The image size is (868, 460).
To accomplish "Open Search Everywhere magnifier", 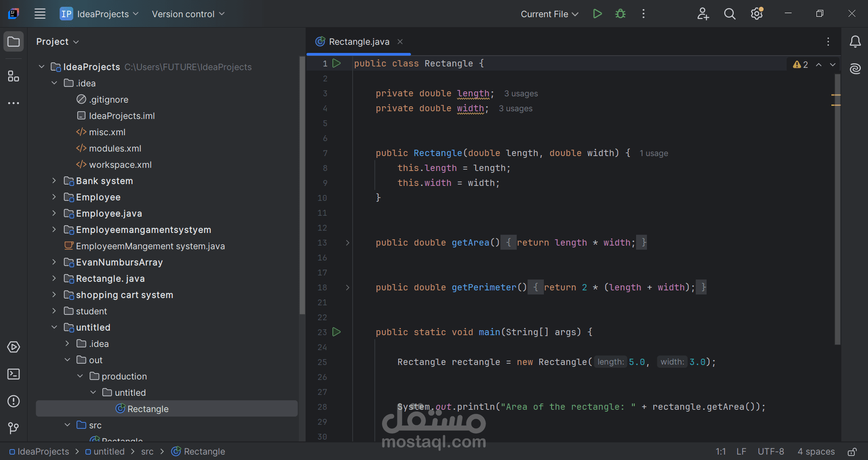I will 730,14.
